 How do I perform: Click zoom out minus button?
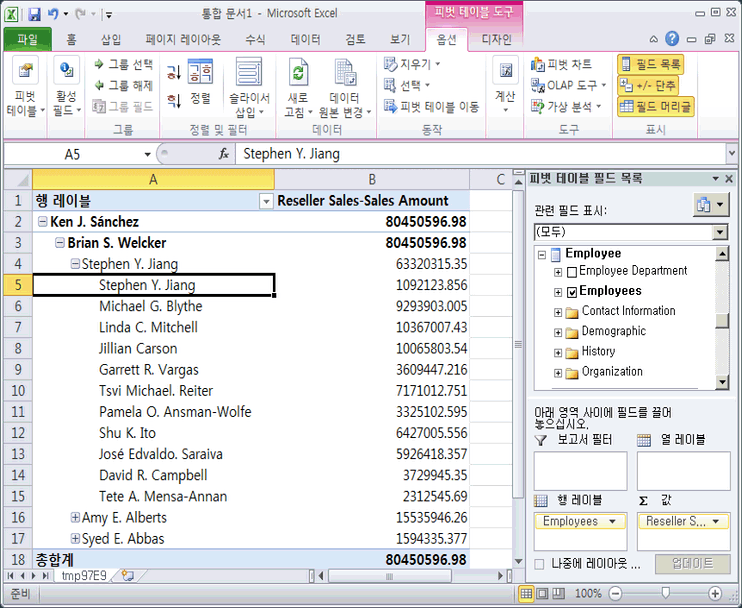pos(615,593)
